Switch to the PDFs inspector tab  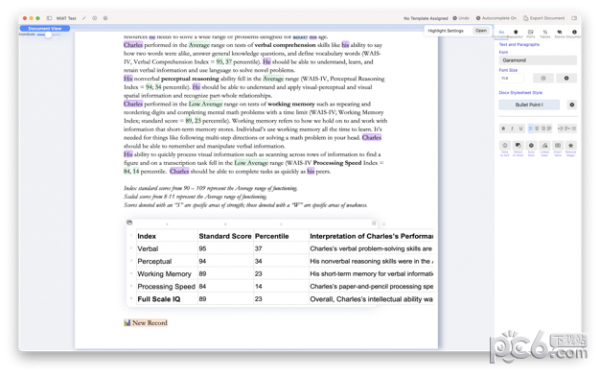530,34
